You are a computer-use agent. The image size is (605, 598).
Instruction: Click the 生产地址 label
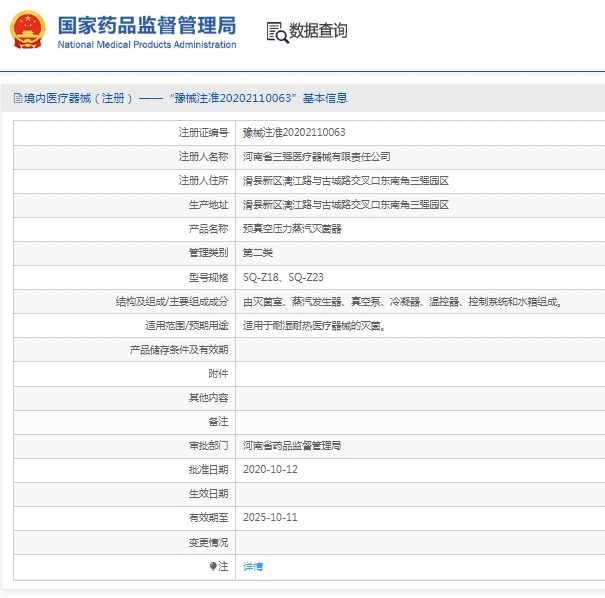pyautogui.click(x=208, y=205)
